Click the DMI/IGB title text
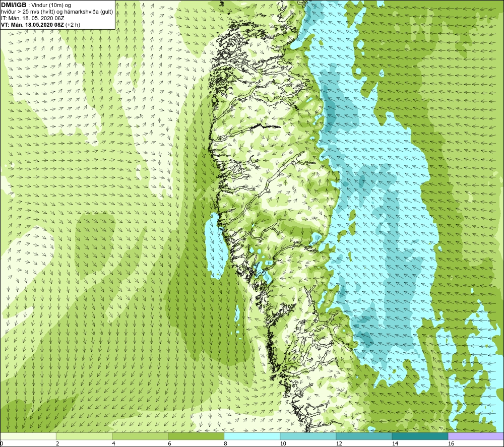This screenshot has width=504, height=447. click(x=14, y=5)
